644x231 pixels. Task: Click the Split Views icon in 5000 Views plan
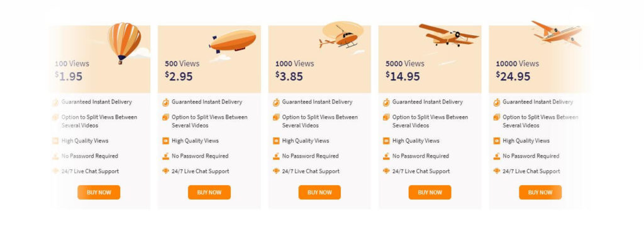pos(386,117)
